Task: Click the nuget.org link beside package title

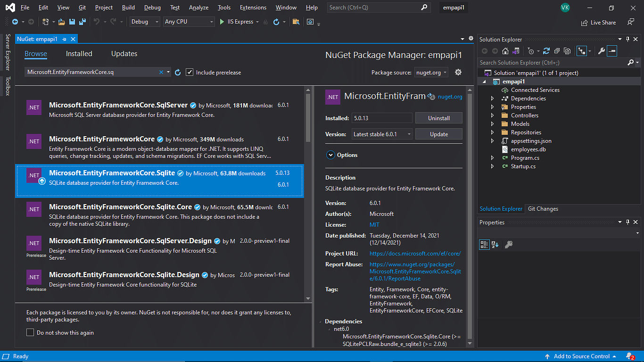Action: pos(450,97)
